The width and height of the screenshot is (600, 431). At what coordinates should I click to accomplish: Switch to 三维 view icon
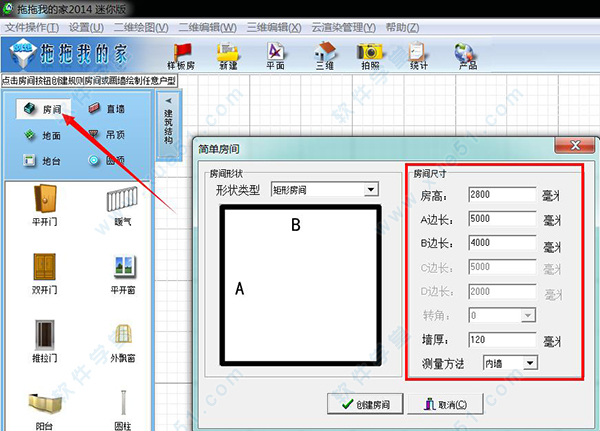point(324,56)
